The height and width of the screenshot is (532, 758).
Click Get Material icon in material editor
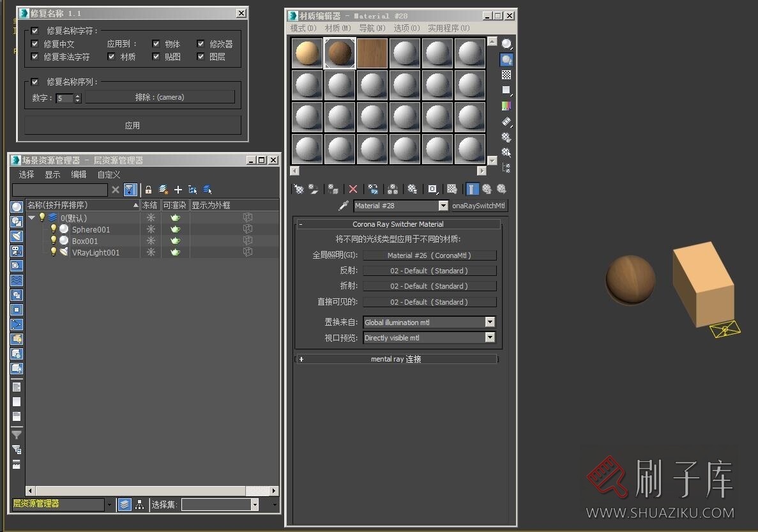(x=298, y=189)
